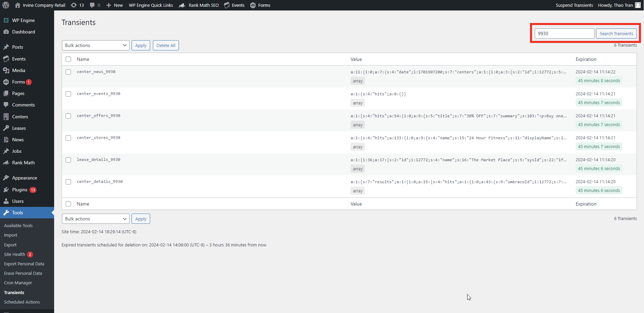Click the Leases key icon in sidebar
Image resolution: width=644 pixels, height=313 pixels.
tap(6, 128)
